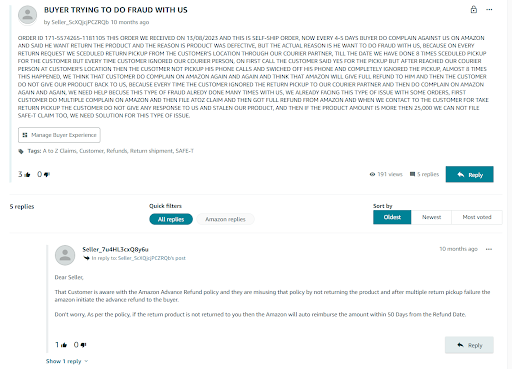This screenshot has height=369, width=512.
Task: Dislike the main post with thumbs-down icon
Action: click(47, 174)
